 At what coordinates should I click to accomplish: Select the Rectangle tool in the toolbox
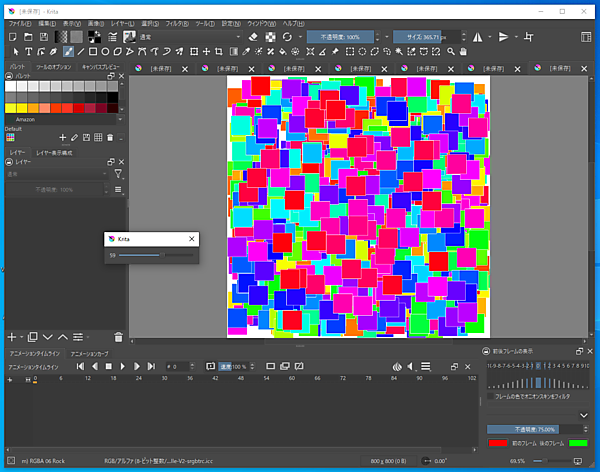click(93, 51)
